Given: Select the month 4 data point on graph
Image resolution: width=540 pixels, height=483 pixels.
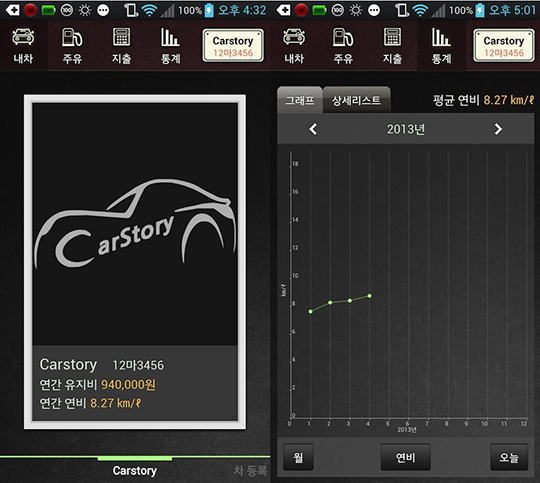Looking at the screenshot, I should (x=370, y=296).
